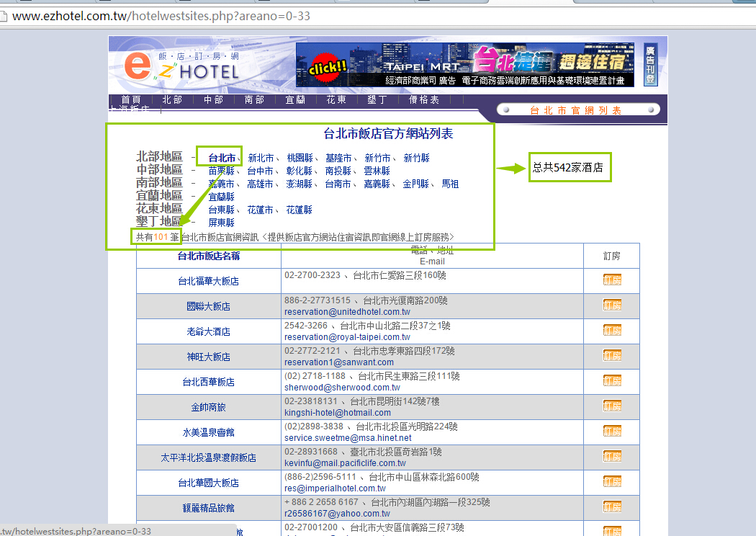Email sherwood@sherwood.com.tw
The image size is (756, 536).
click(342, 388)
